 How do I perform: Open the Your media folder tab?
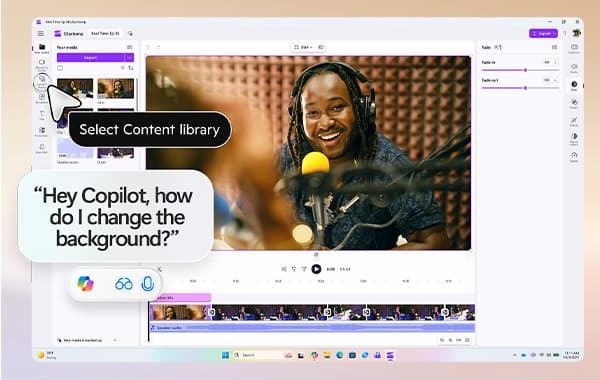42,49
